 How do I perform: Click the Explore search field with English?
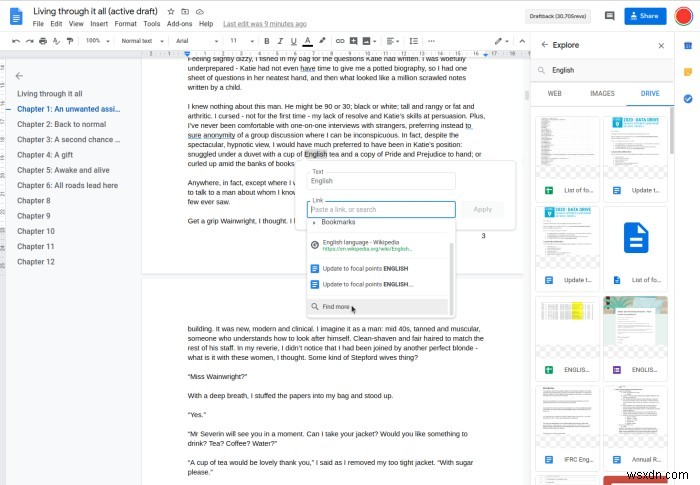pyautogui.click(x=602, y=70)
